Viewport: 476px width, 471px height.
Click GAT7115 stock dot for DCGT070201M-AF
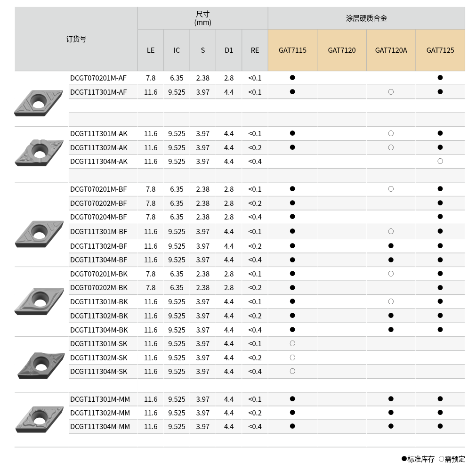click(292, 78)
